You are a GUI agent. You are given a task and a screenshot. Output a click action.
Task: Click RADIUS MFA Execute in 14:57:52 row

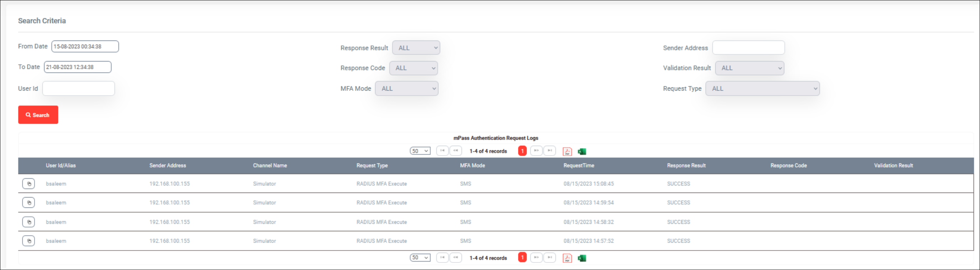pos(381,241)
